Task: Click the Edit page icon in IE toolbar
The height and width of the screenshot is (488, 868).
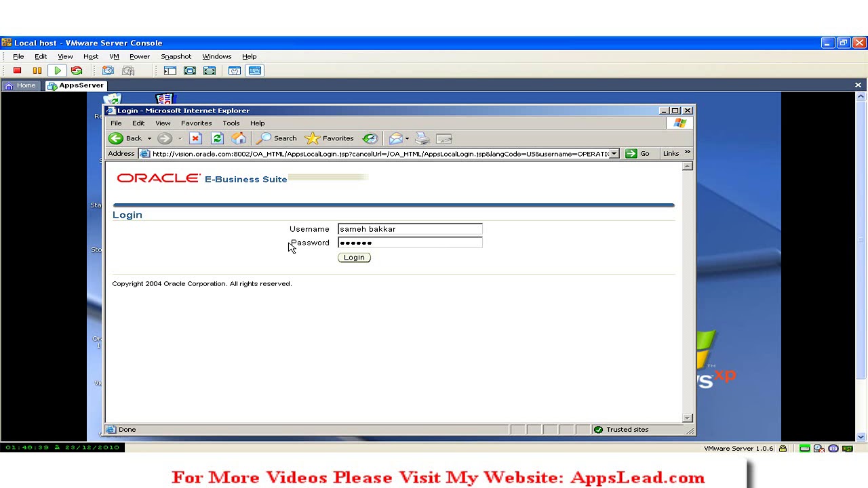Action: click(444, 138)
